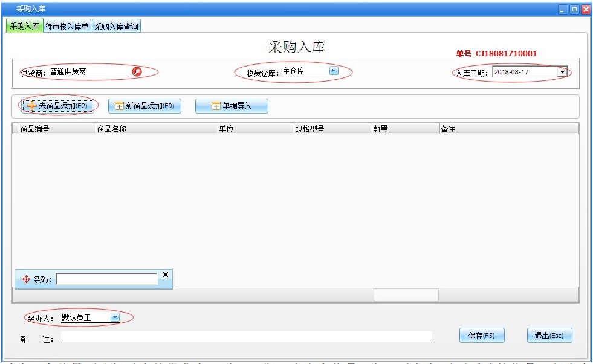
Task: Click the 单位 column header
Action: point(256,129)
